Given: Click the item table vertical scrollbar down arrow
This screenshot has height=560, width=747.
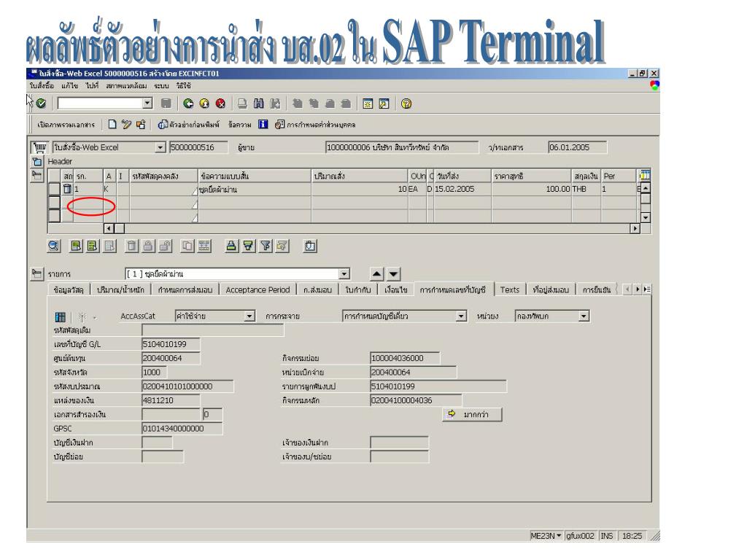Looking at the screenshot, I should click(x=646, y=217).
